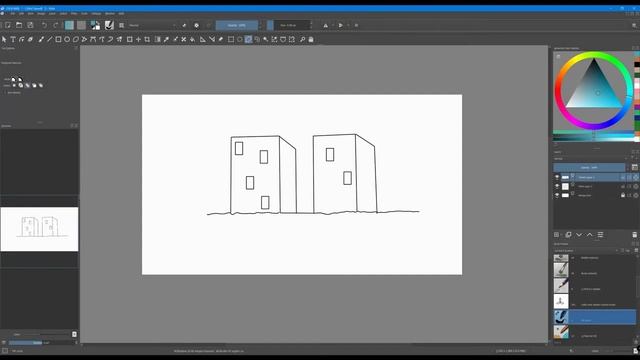Select the Transform tool
The width and height of the screenshot is (640, 360).
tap(130, 39)
